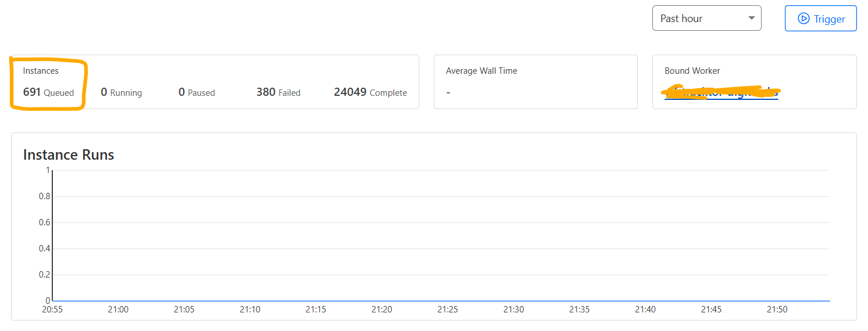The width and height of the screenshot is (868, 331).
Task: Click the play icon inside Trigger
Action: [803, 19]
